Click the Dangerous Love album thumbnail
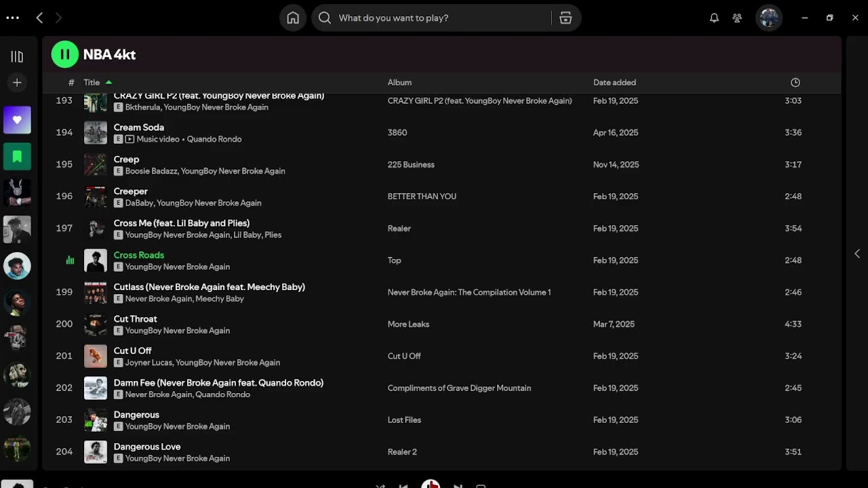The width and height of the screenshot is (868, 488). click(96, 452)
